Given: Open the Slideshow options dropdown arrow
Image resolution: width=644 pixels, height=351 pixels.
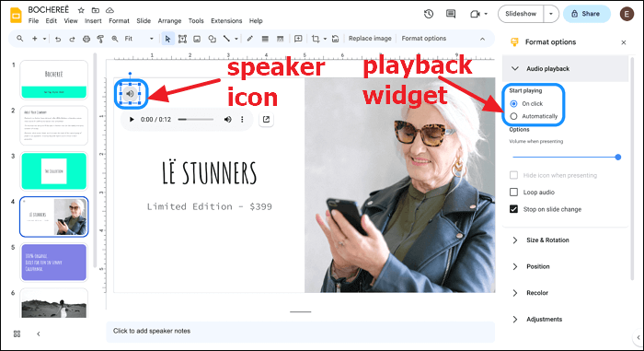Looking at the screenshot, I should (x=551, y=14).
